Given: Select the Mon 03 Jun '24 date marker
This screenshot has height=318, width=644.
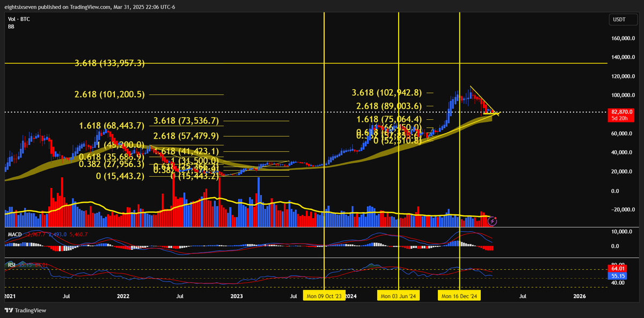Looking at the screenshot, I should (x=398, y=296).
